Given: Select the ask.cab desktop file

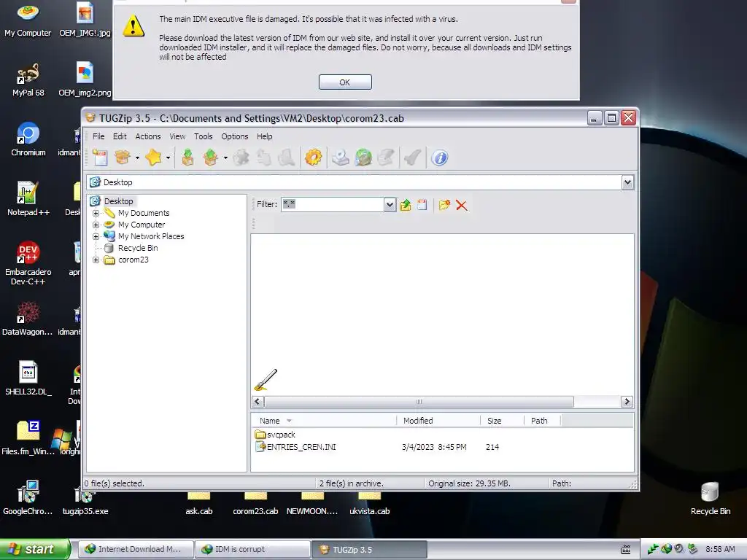Looking at the screenshot, I should [198, 505].
